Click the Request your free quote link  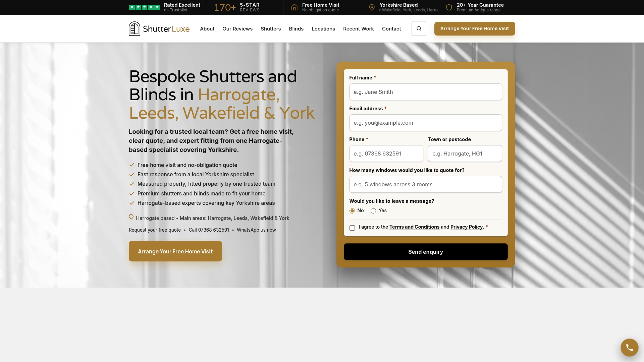click(155, 230)
